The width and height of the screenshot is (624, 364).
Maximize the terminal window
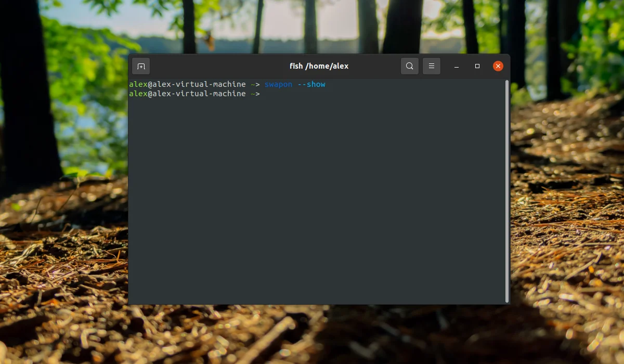pos(477,66)
